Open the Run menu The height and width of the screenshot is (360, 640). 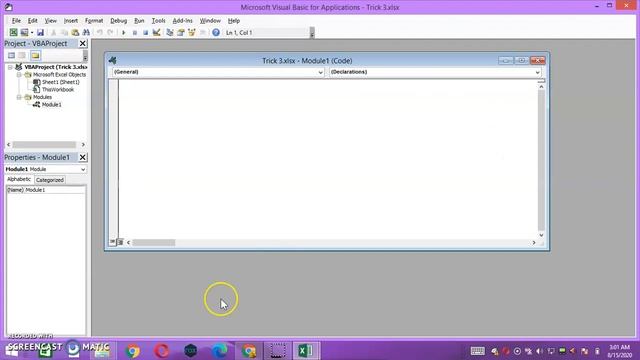click(139, 20)
